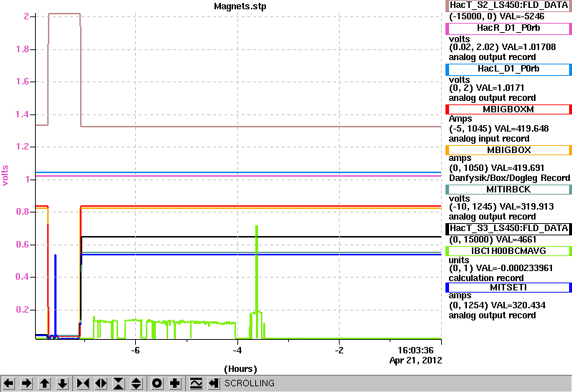Screen dimensions: 572x392
Task: Click the VAL=4661 reading
Action: tap(516, 240)
